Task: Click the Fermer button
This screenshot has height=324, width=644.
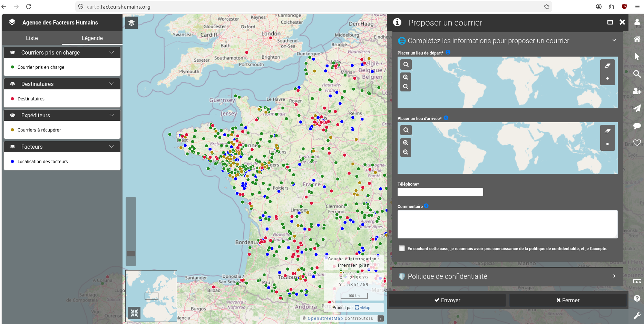Action: coord(568,300)
